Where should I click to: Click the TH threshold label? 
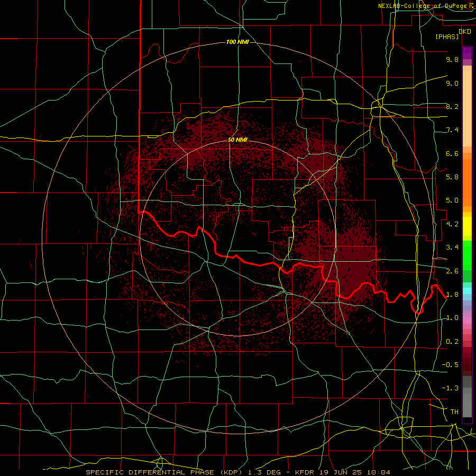[x=454, y=412]
